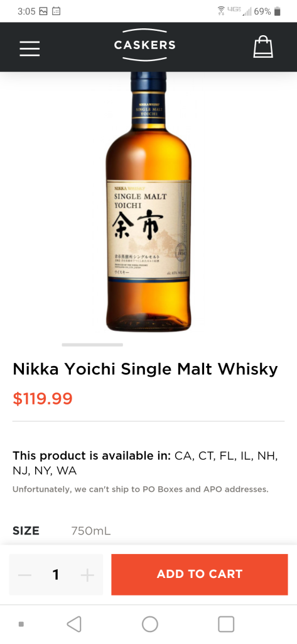Tap the product title Nikka Yoichi Single Malt Whisky

point(145,369)
